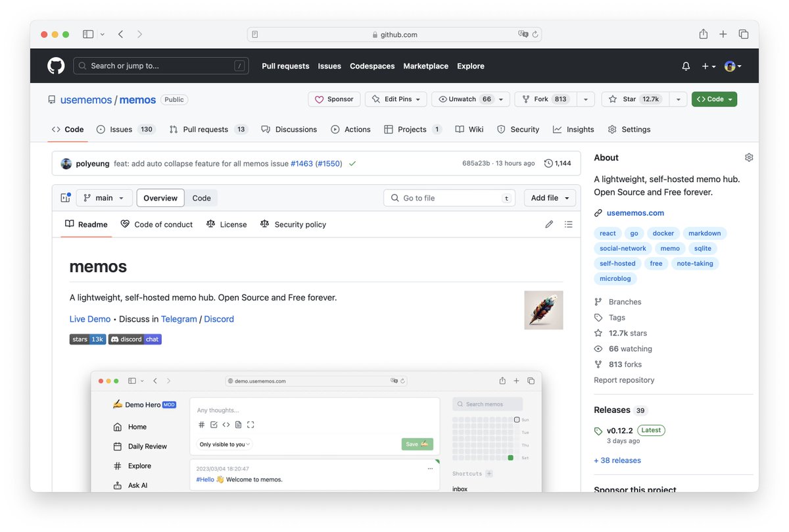The width and height of the screenshot is (789, 532).
Task: Open the About settings gear icon
Action: pos(749,158)
